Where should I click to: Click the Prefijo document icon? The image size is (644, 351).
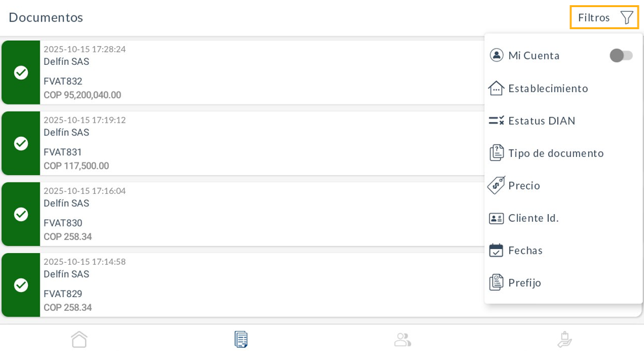click(x=497, y=283)
